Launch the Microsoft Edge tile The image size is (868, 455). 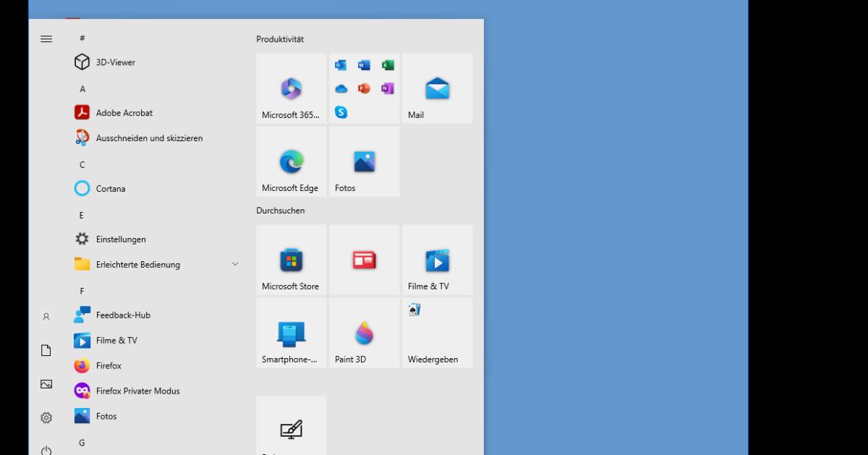[292, 161]
